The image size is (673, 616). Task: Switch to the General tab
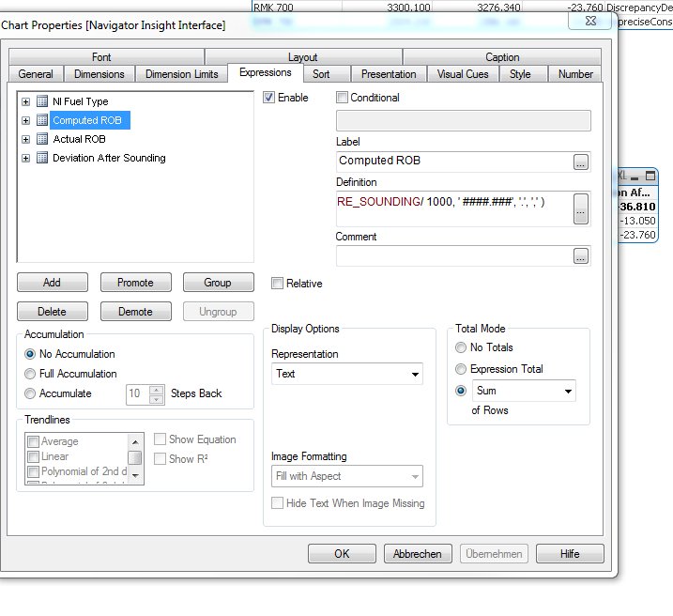(x=36, y=74)
